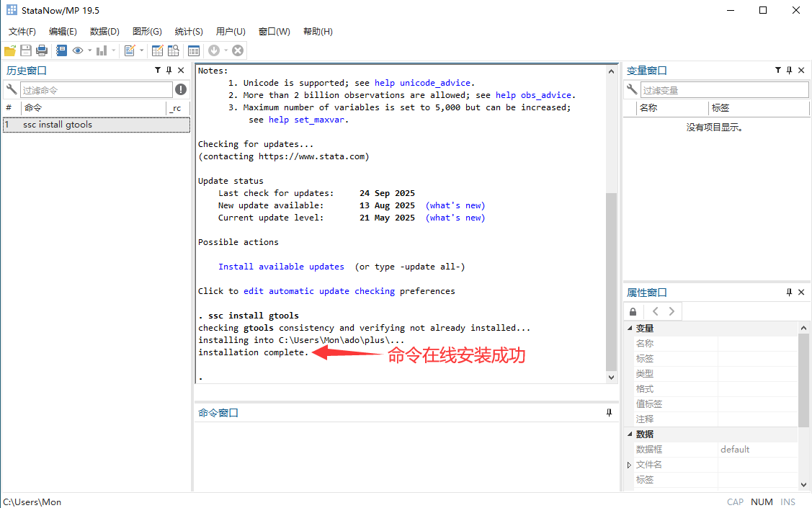Click the filter icon in 变量窗口 header
Screen dimensions: 812x508
tap(778, 70)
